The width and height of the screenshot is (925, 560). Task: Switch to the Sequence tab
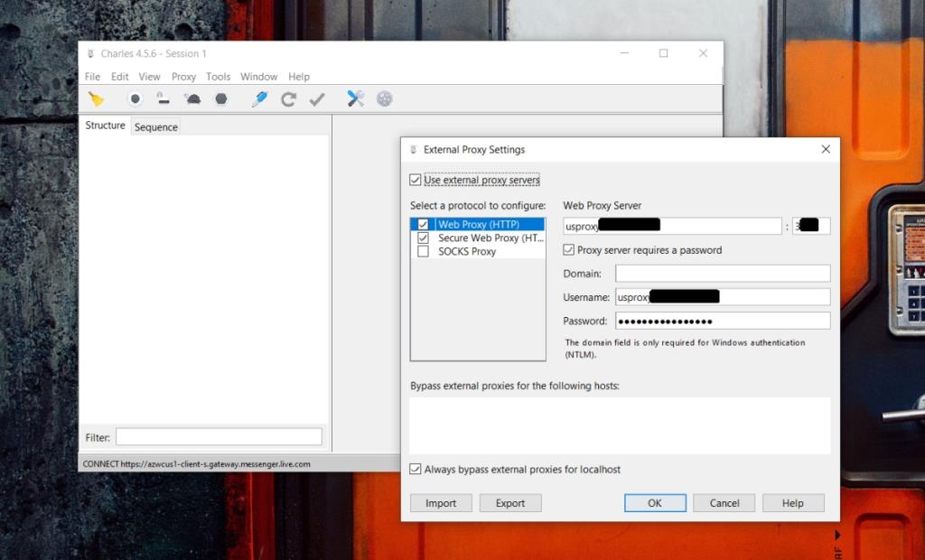pyautogui.click(x=155, y=126)
